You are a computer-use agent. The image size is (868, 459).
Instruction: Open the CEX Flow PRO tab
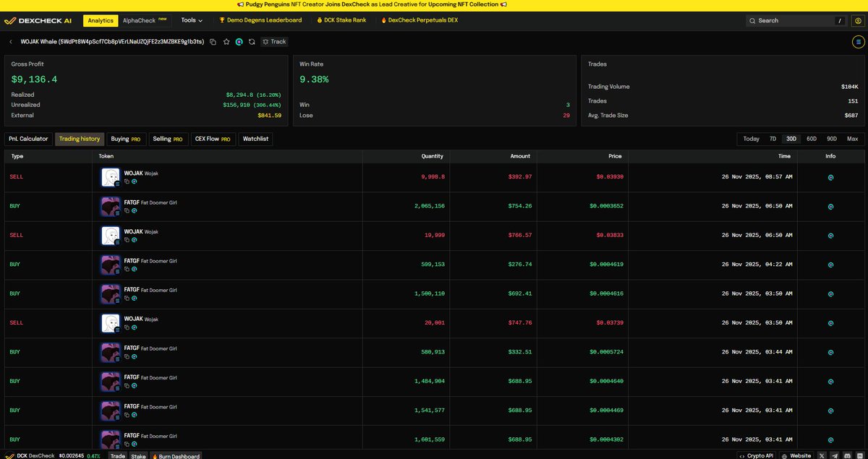pos(213,139)
